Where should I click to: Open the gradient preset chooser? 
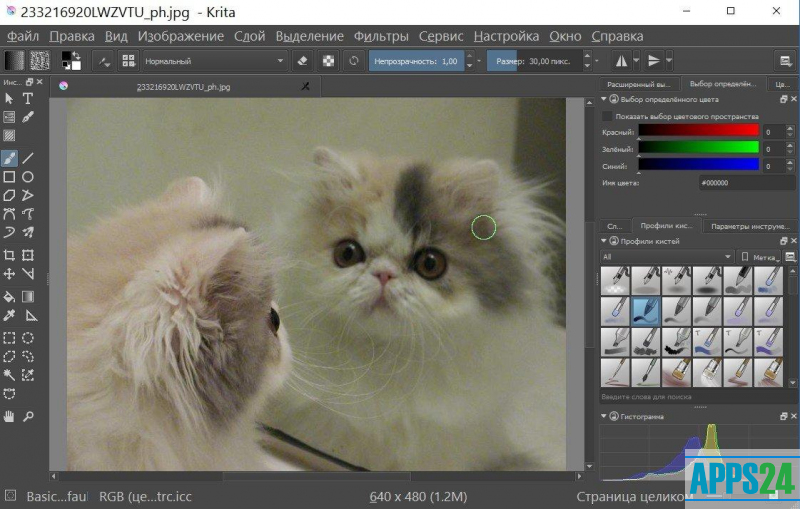pyautogui.click(x=14, y=61)
